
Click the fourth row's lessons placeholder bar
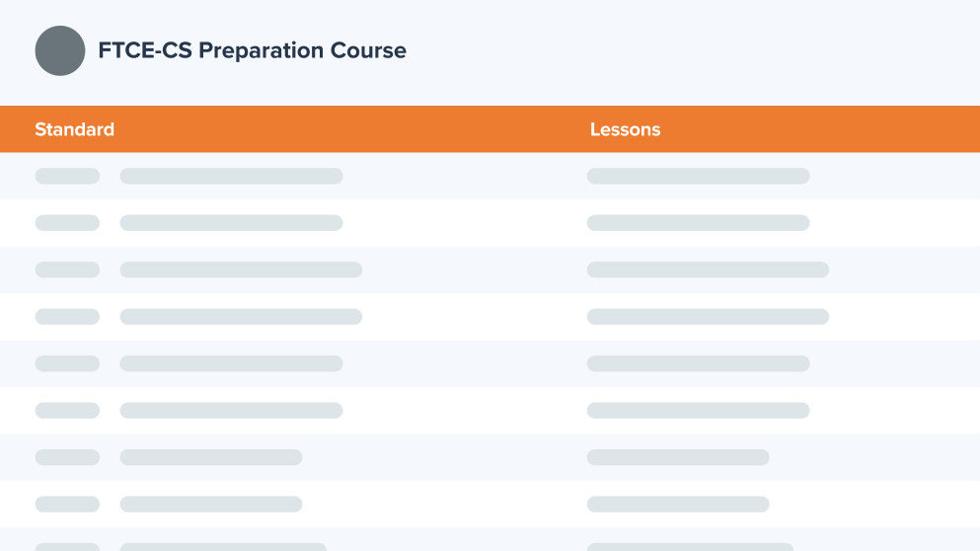click(x=708, y=317)
